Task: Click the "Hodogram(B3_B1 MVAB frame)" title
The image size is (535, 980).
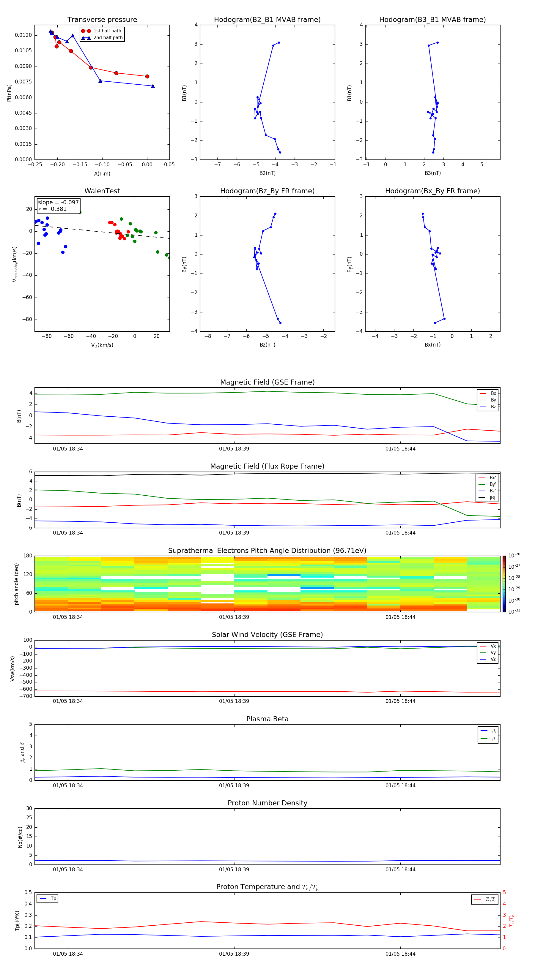Action: (432, 19)
